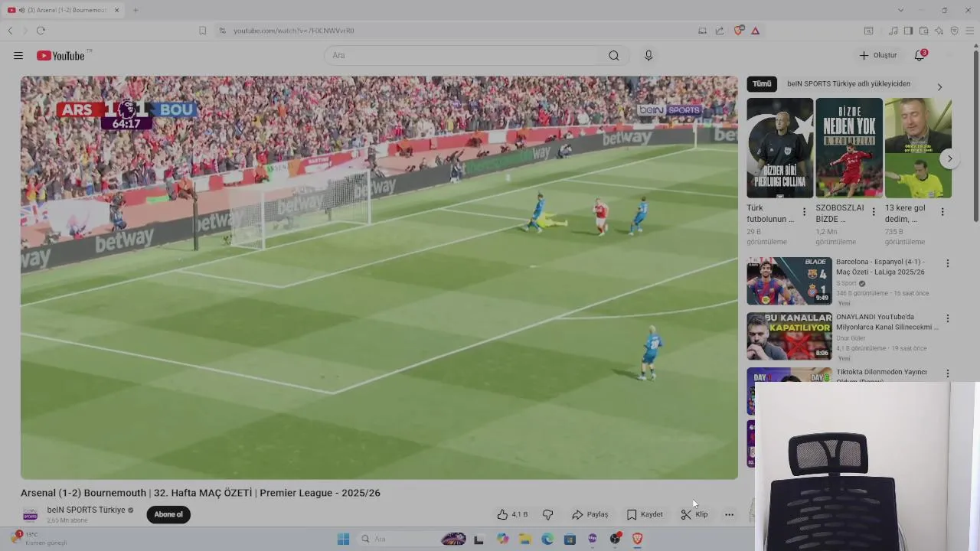
Task: Open Leo AI sparkle icon
Action: pyautogui.click(x=939, y=31)
